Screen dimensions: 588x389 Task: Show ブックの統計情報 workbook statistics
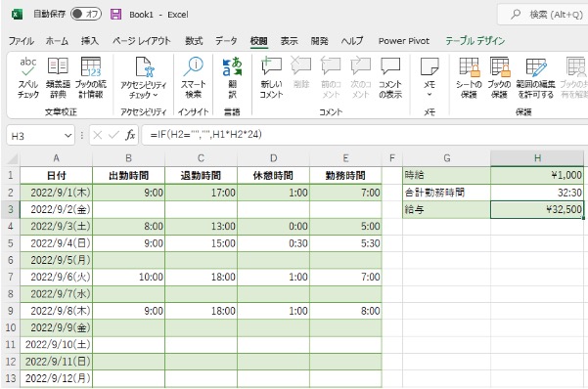91,78
